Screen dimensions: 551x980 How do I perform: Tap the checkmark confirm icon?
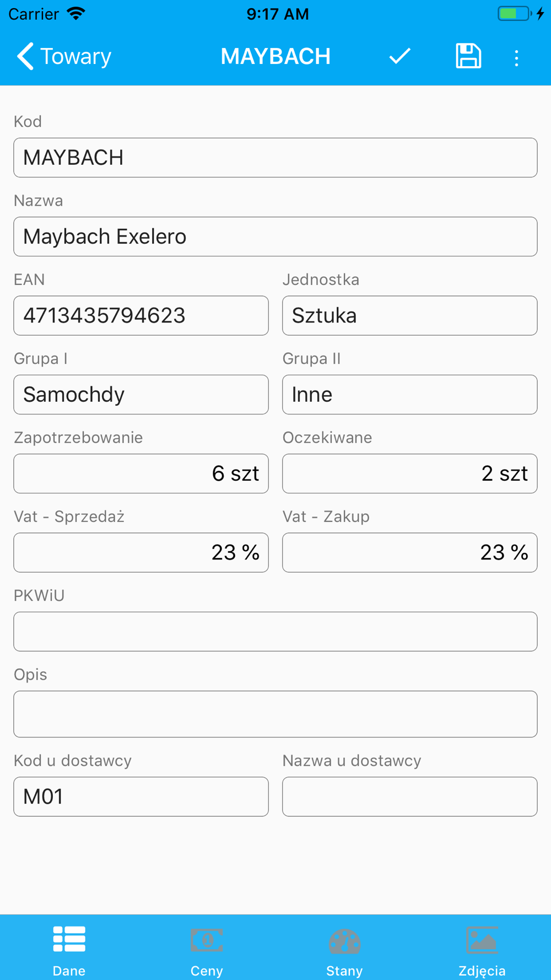point(399,56)
